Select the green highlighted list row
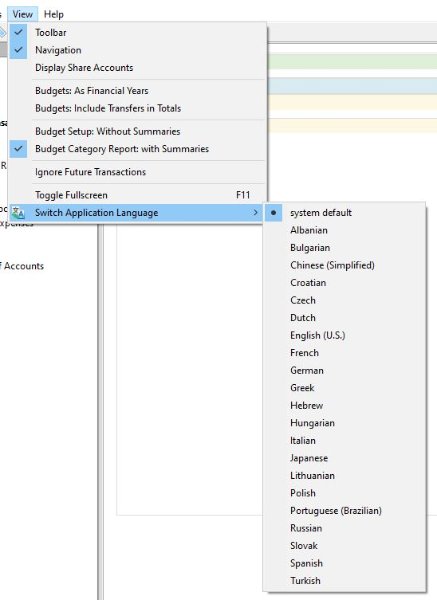 [352, 62]
